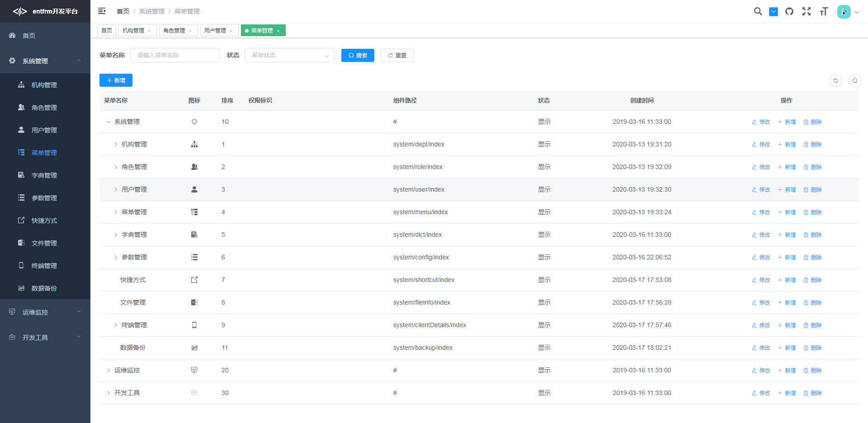The height and width of the screenshot is (423, 868).
Task: Click the blue 新增 button above table
Action: pos(116,80)
